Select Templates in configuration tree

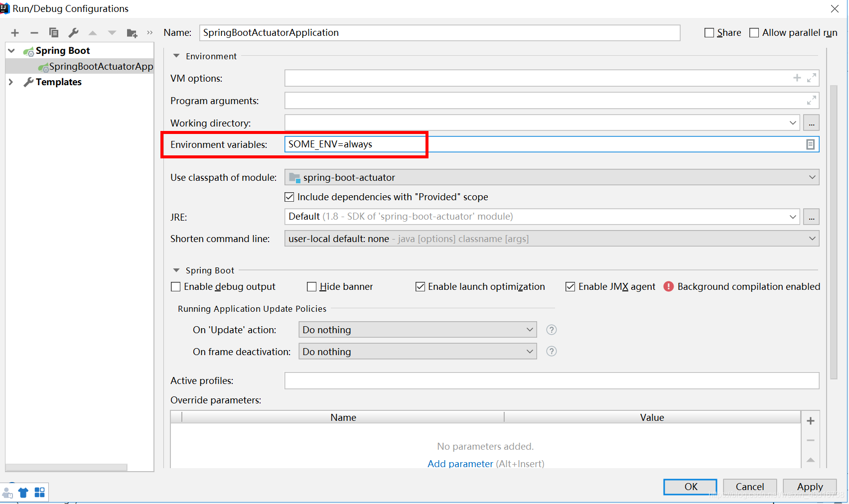coord(58,82)
